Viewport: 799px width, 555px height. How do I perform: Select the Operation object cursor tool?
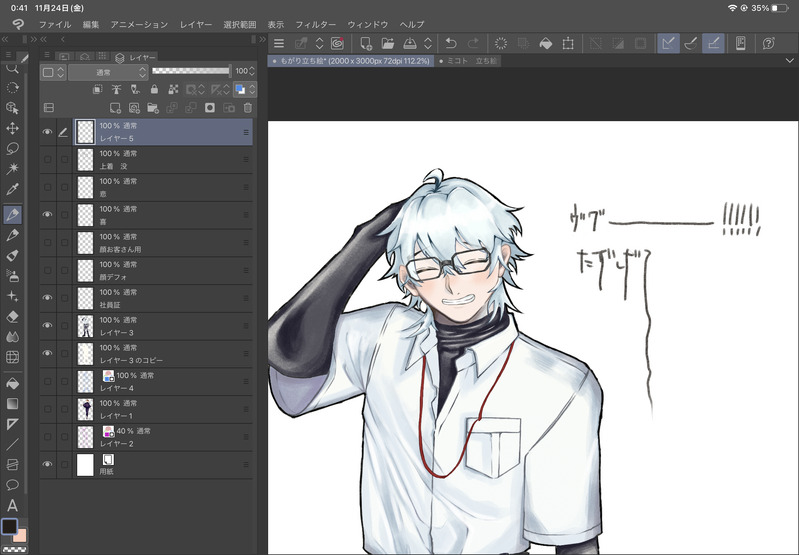click(x=12, y=108)
